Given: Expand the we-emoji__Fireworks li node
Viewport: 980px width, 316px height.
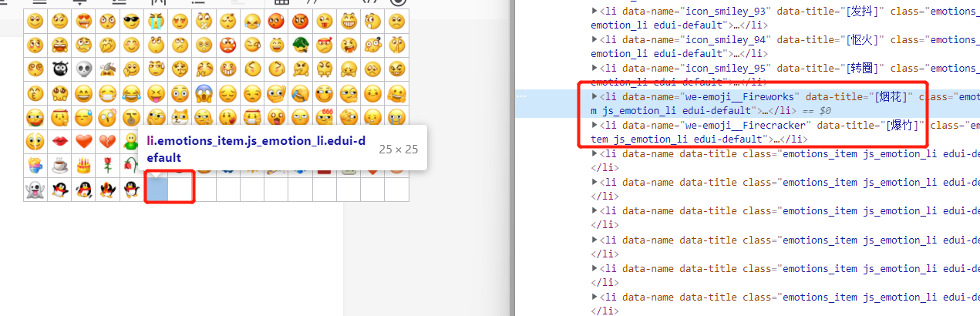Looking at the screenshot, I should tap(594, 96).
